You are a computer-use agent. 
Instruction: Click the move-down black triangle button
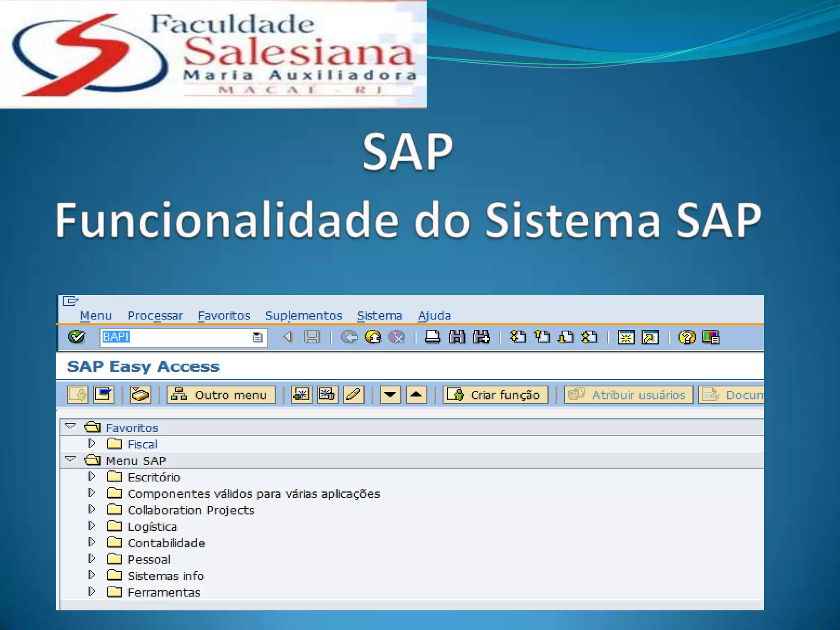point(390,395)
